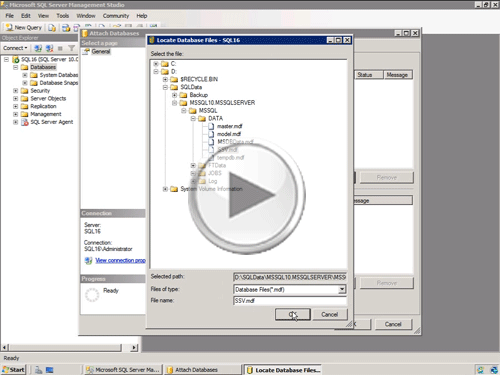Image resolution: width=500 pixels, height=375 pixels.
Task: Play the video using the center play button
Action: tap(247, 196)
